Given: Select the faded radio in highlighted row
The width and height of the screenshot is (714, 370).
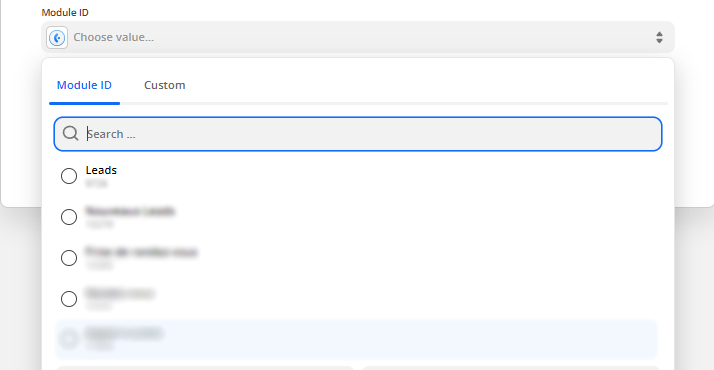Looking at the screenshot, I should click(x=69, y=339).
